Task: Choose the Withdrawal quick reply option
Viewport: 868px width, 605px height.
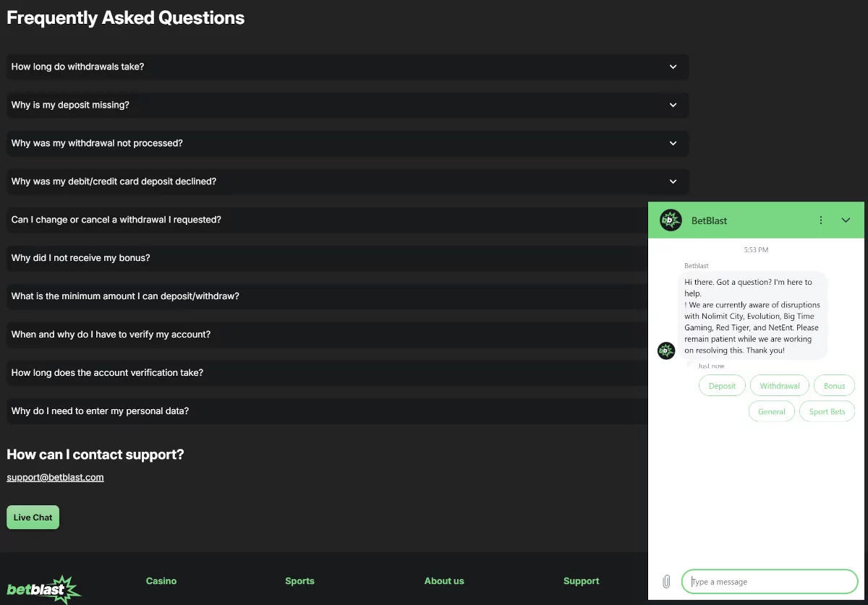Action: pyautogui.click(x=780, y=386)
